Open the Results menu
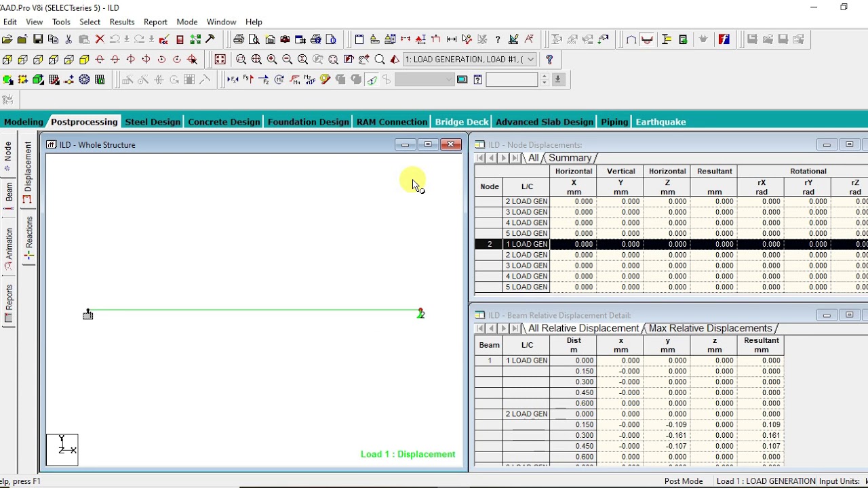The width and height of the screenshot is (868, 488). click(122, 22)
